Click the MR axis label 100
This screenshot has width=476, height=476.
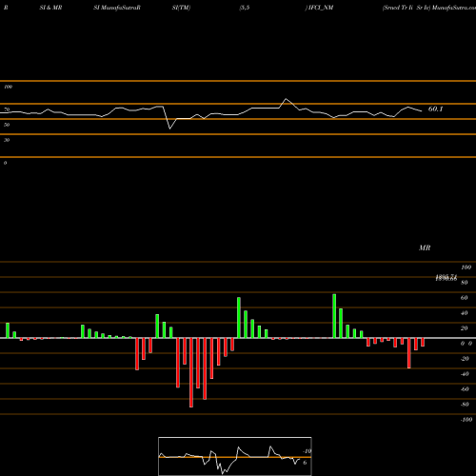[466, 268]
